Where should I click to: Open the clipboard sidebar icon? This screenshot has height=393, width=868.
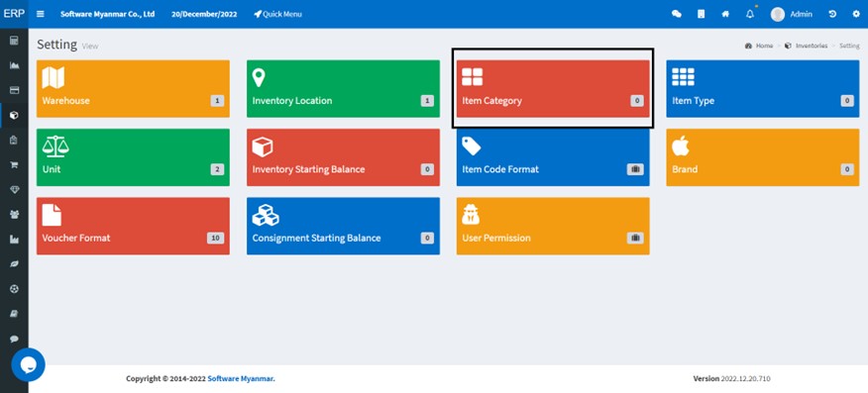[x=15, y=140]
